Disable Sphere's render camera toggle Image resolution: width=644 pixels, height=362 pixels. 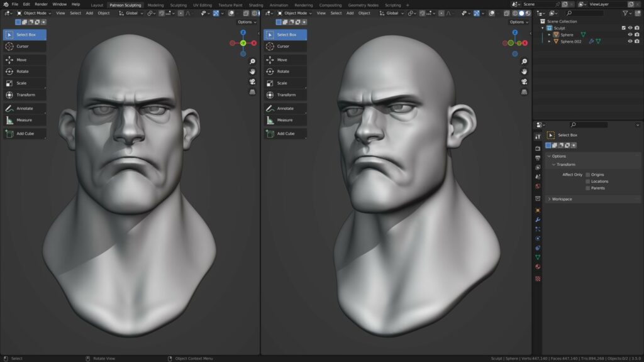[636, 35]
